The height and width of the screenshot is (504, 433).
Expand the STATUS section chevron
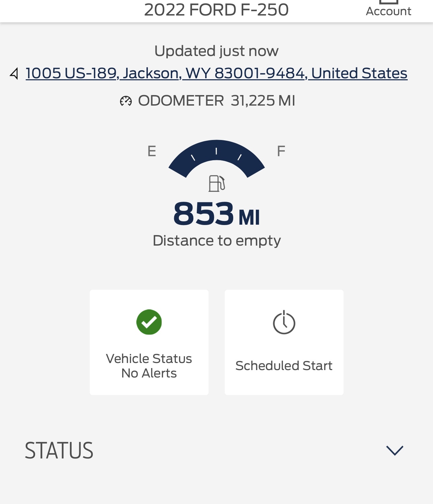[395, 451]
